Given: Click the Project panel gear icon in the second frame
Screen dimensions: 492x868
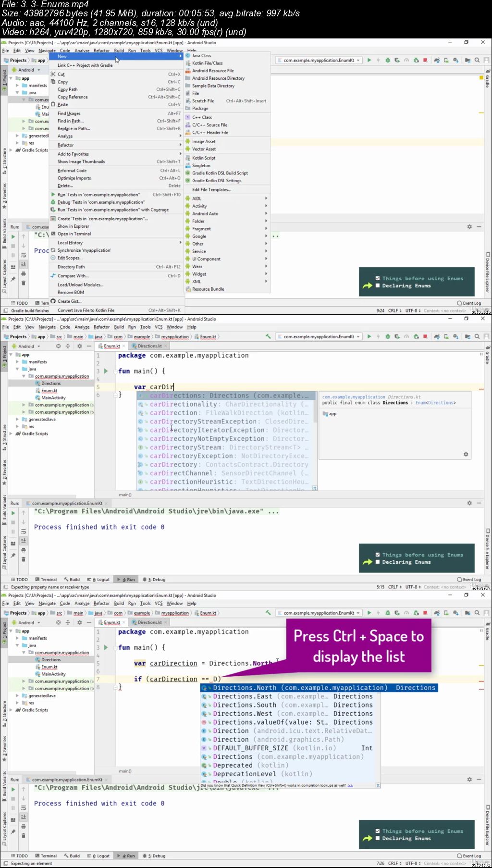Looking at the screenshot, I should click(79, 346).
